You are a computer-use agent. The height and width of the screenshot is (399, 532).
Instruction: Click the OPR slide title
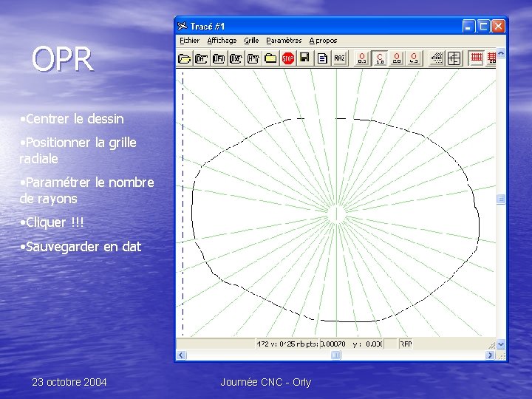[62, 59]
